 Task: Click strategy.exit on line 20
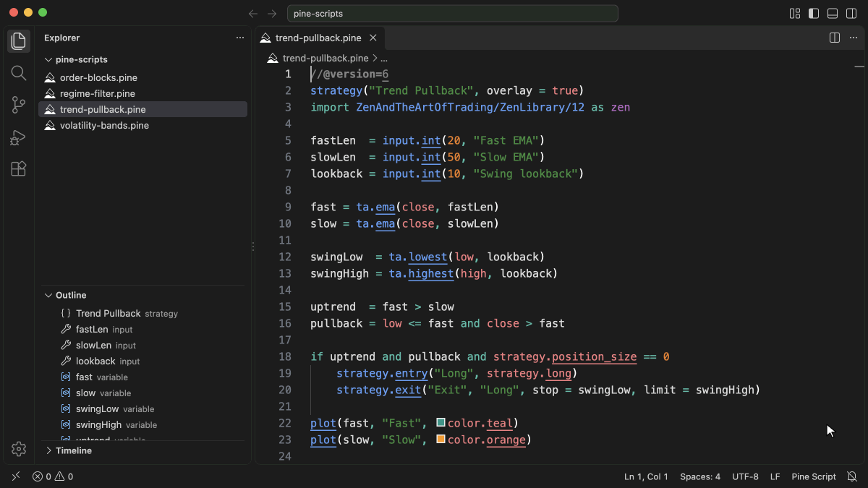(379, 390)
